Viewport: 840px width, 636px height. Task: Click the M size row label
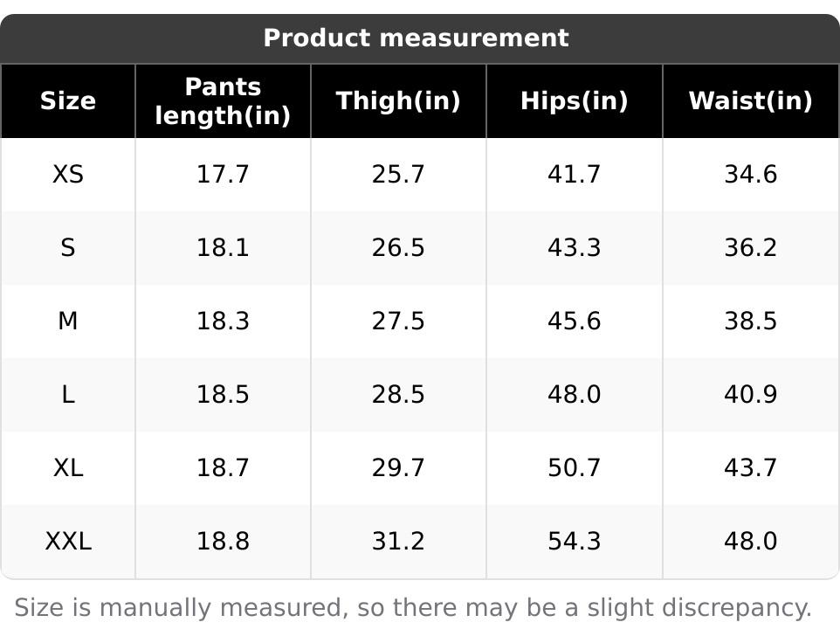point(68,321)
